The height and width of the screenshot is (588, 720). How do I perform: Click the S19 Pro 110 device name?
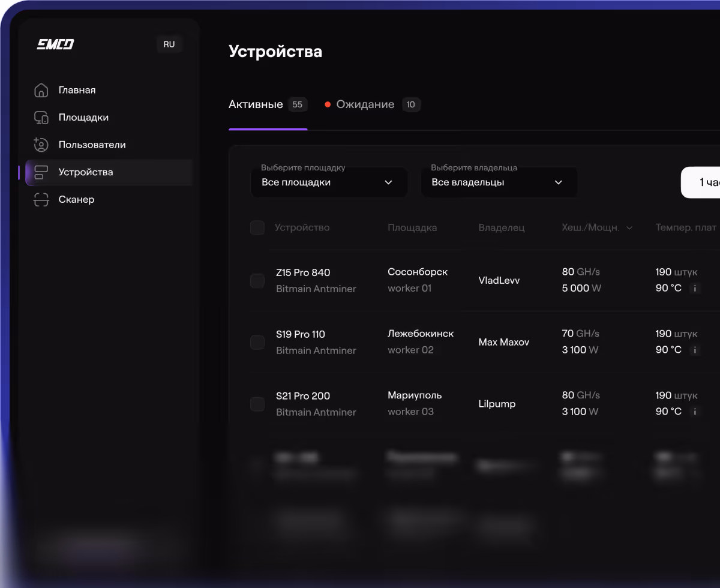300,334
